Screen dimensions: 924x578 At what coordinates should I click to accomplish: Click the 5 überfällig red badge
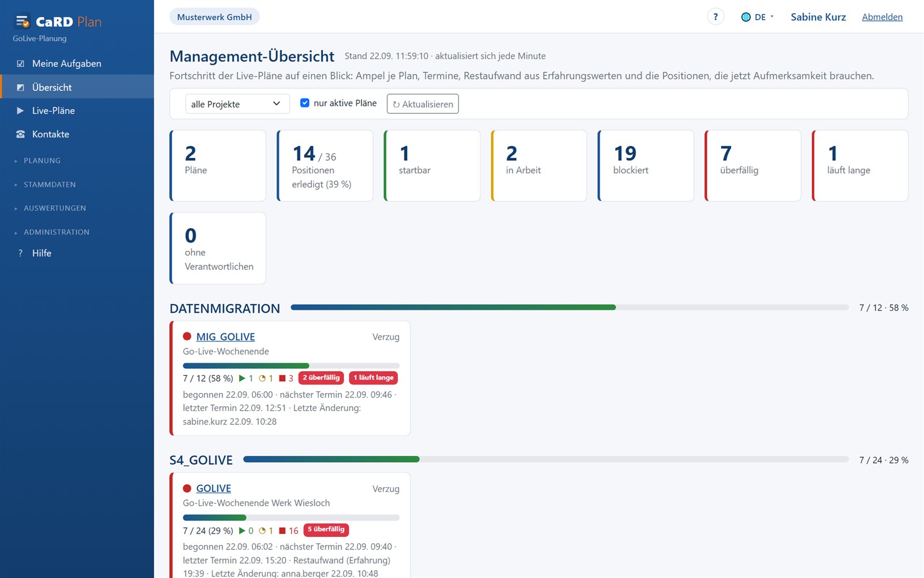point(326,529)
